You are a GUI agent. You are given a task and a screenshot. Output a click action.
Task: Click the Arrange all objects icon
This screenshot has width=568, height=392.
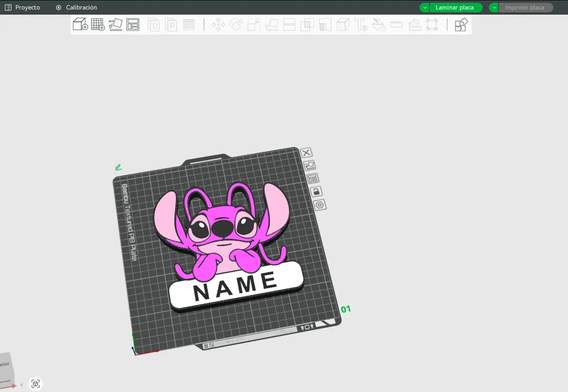click(x=133, y=24)
